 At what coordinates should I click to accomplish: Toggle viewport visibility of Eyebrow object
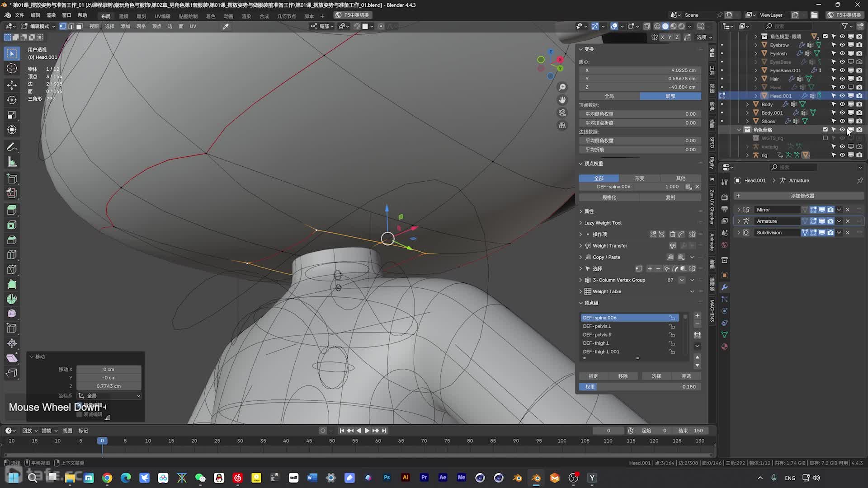pyautogui.click(x=842, y=45)
